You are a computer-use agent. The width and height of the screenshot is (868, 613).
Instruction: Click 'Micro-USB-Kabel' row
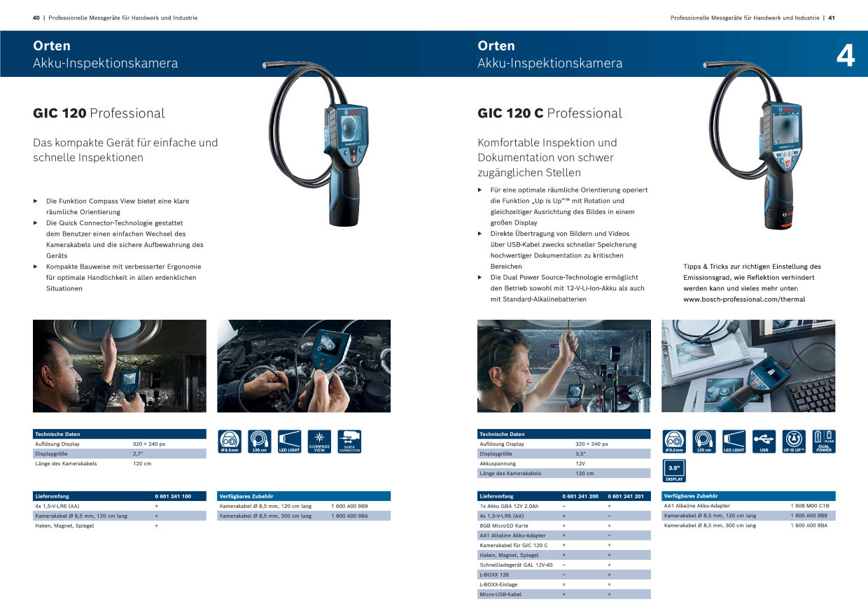(x=564, y=594)
